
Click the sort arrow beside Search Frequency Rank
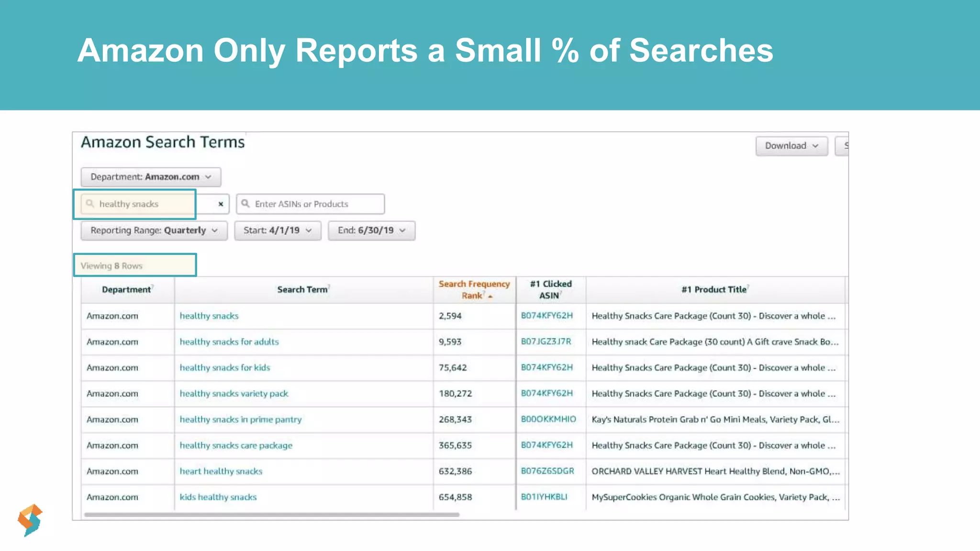pos(490,297)
